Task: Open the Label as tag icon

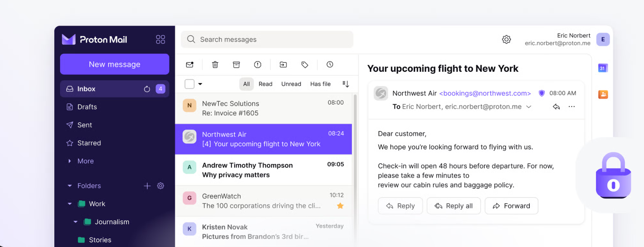Action: (x=305, y=64)
